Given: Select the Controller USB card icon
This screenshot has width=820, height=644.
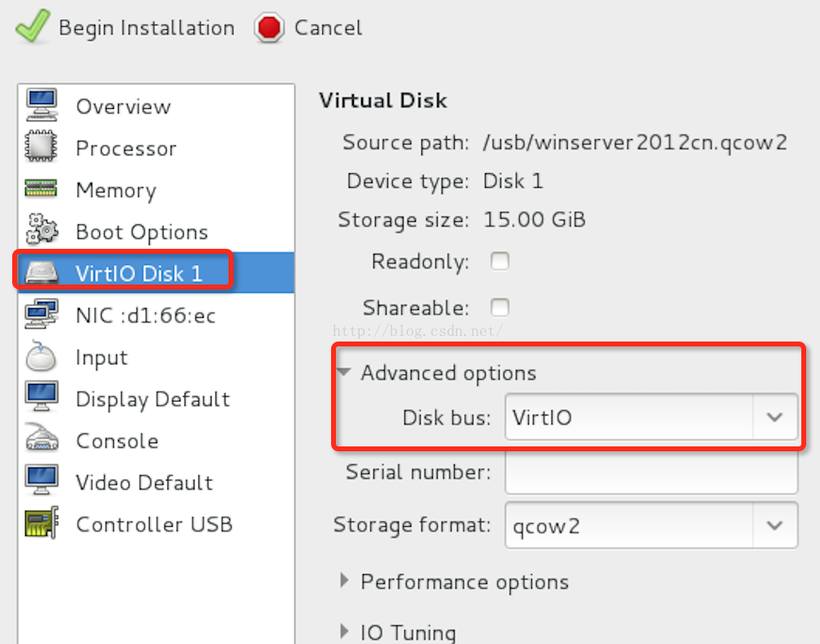Looking at the screenshot, I should tap(41, 523).
